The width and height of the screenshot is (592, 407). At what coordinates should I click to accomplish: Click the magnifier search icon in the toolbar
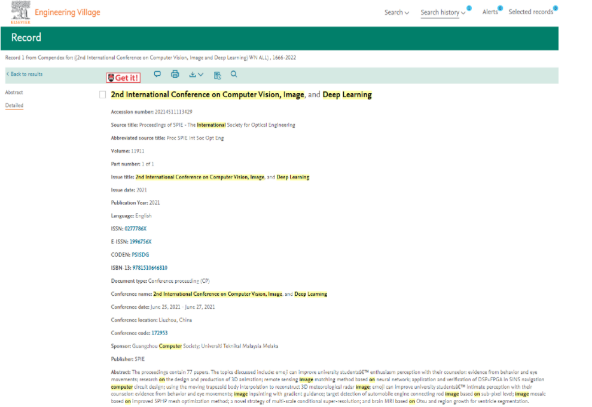tap(234, 74)
